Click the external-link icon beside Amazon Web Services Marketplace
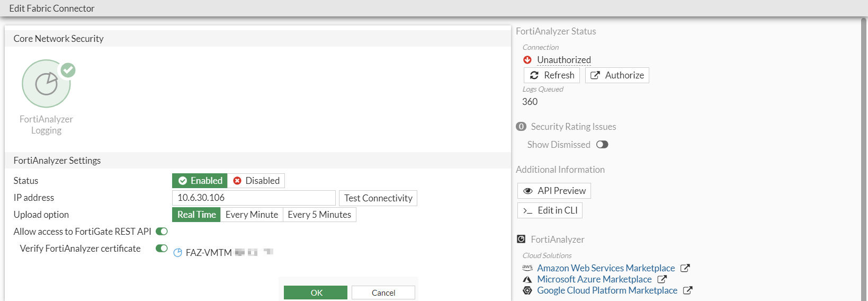 tap(685, 268)
